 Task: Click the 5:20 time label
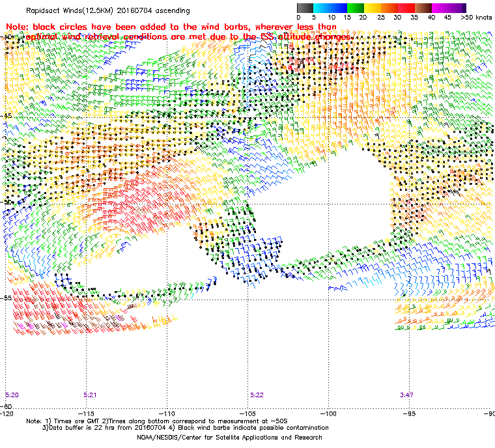pos(12,395)
